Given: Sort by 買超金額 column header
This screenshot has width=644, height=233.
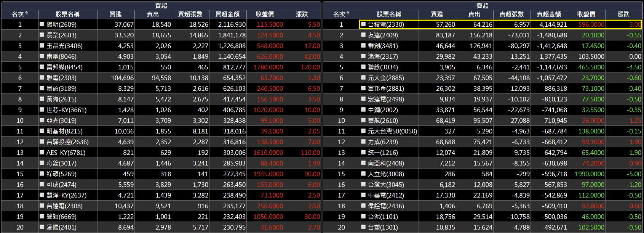Looking at the screenshot, I should 227,14.
